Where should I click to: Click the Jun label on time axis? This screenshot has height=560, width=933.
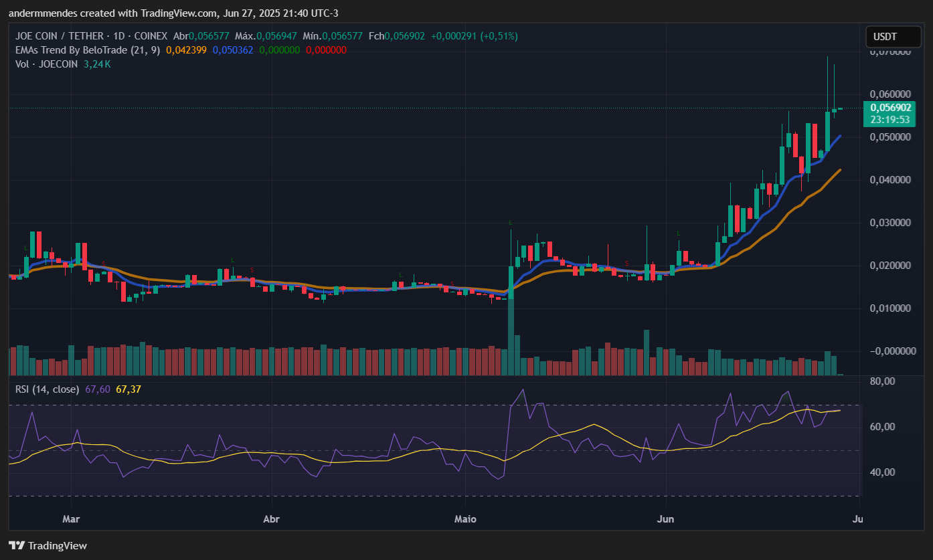[665, 519]
